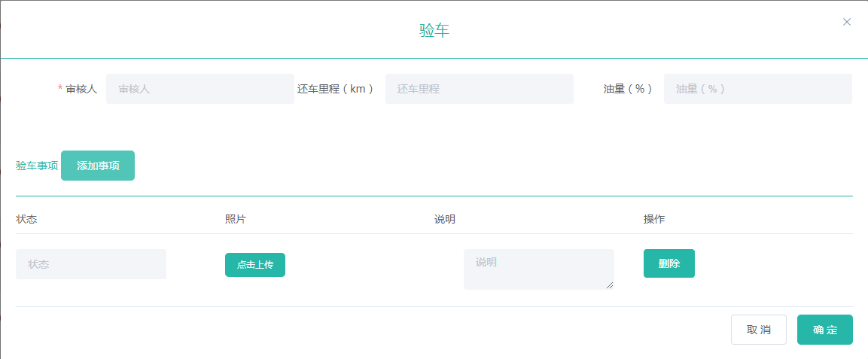Click the 点击上传 photo upload button
Image resolution: width=868 pixels, height=359 pixels.
click(x=254, y=265)
